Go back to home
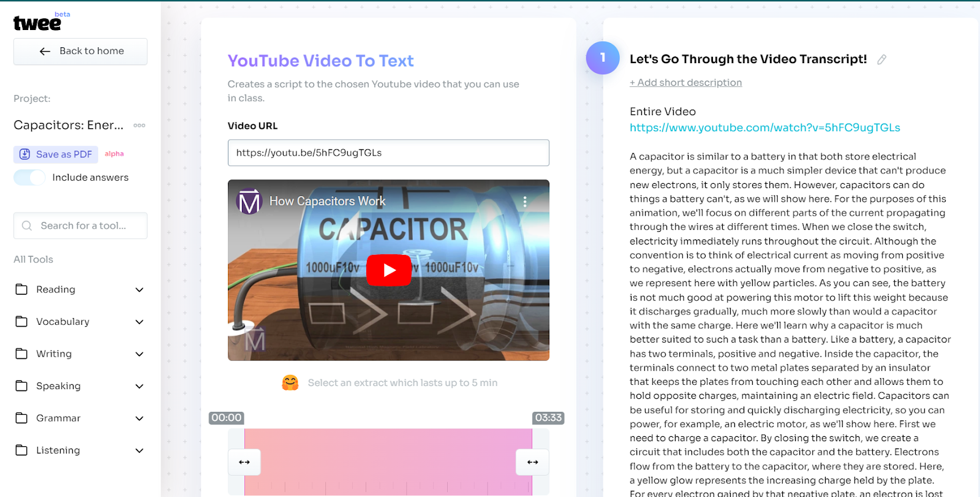Viewport: 980px width, 497px height. [80, 51]
